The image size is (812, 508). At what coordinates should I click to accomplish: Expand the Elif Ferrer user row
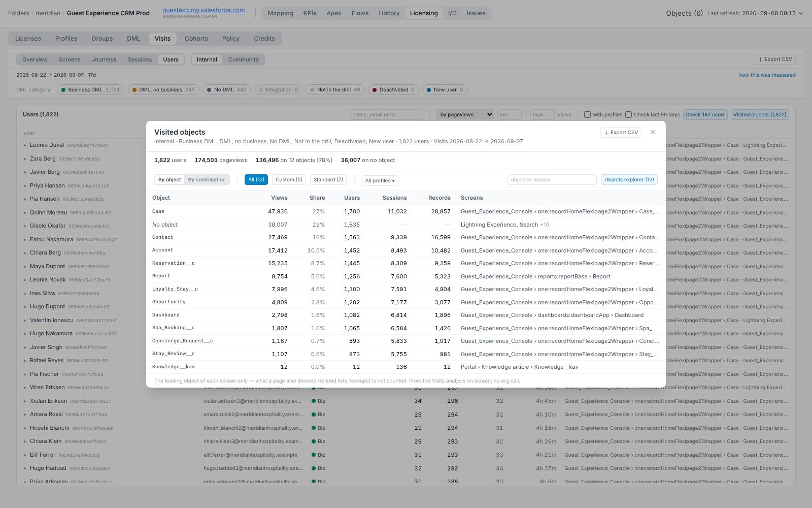pos(25,455)
